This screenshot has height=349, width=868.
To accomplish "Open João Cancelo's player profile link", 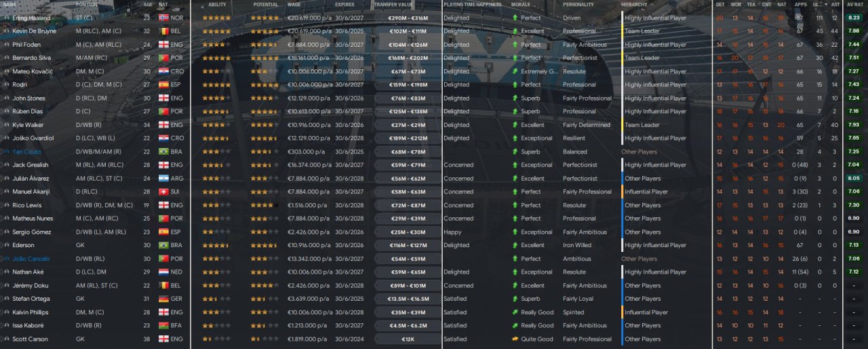I will point(31,259).
